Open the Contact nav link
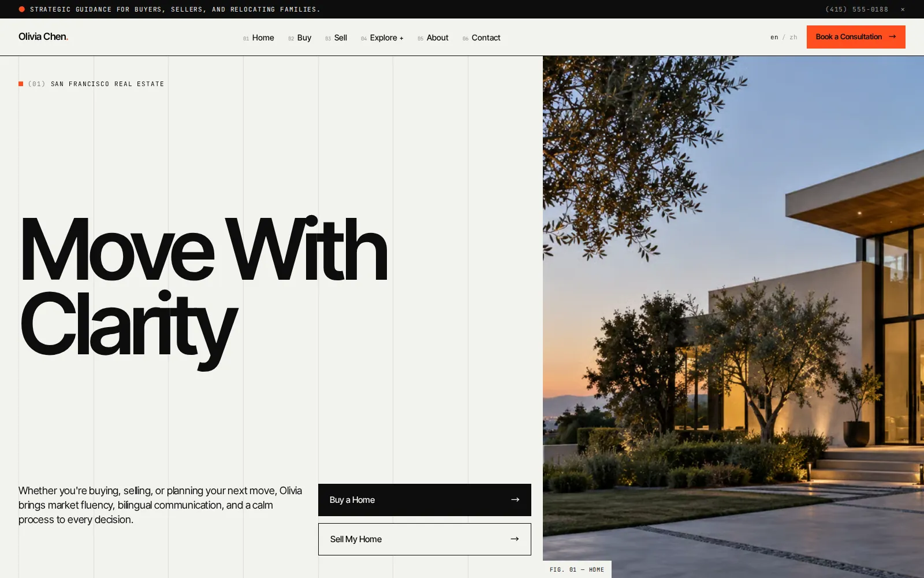Image resolution: width=924 pixels, height=578 pixels. pyautogui.click(x=482, y=38)
